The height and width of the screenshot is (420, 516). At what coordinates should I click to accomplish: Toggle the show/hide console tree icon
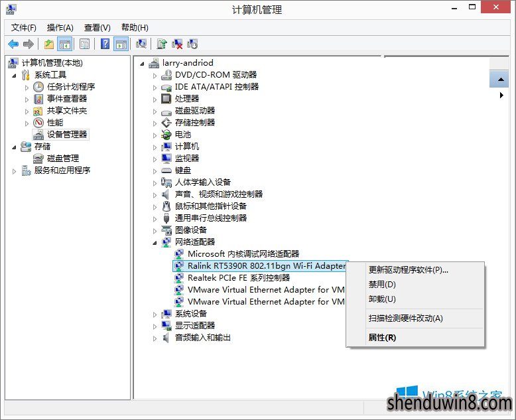pos(64,44)
